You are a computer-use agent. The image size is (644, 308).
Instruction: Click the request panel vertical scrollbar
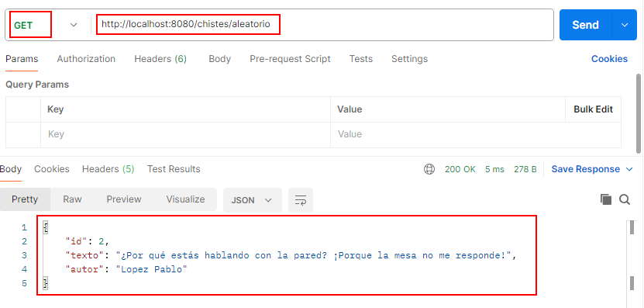click(639, 113)
